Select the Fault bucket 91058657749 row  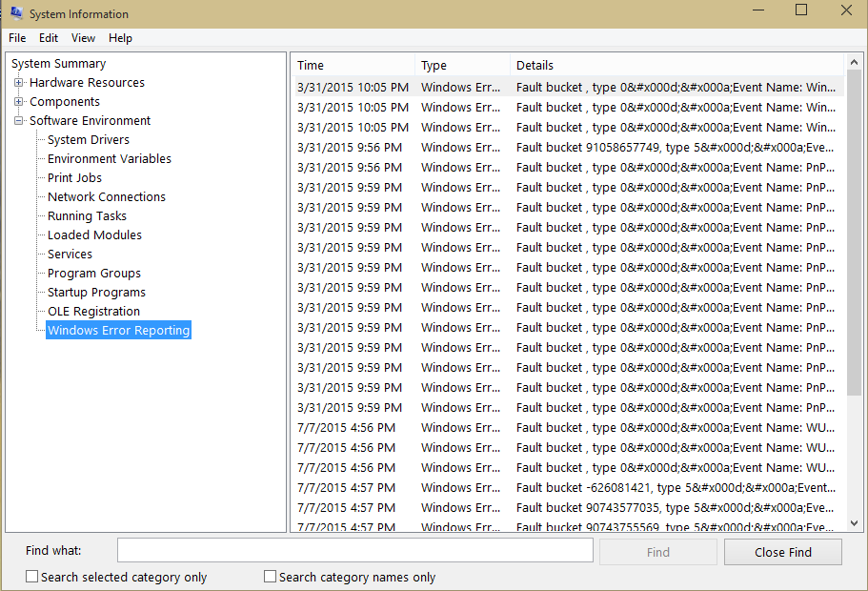coord(569,148)
